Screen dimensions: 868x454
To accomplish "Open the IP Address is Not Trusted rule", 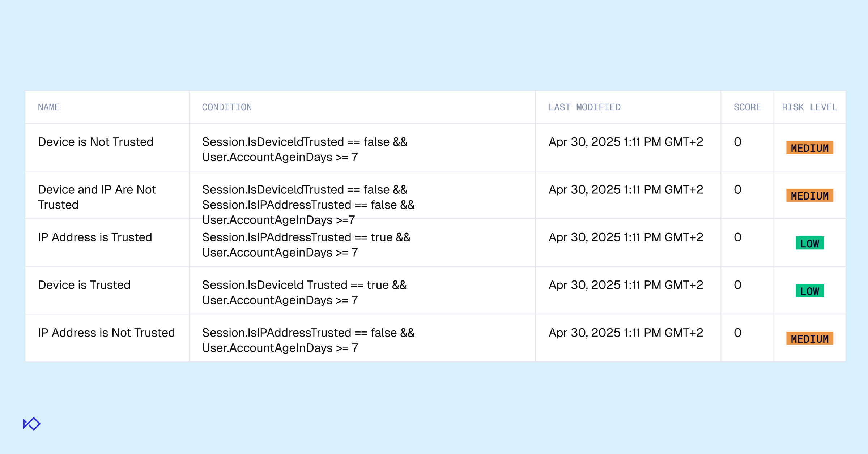I will pyautogui.click(x=106, y=333).
